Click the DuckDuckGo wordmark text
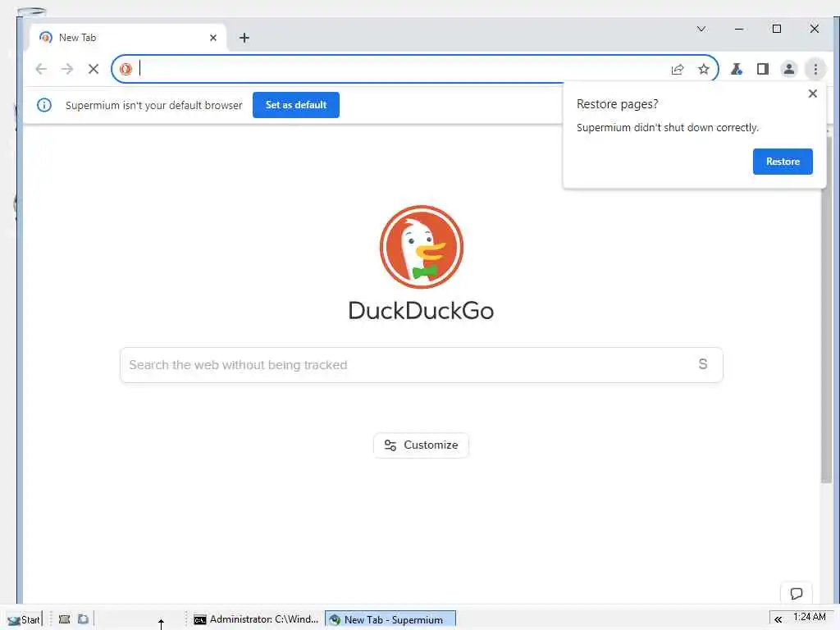This screenshot has width=840, height=630. coord(421,311)
